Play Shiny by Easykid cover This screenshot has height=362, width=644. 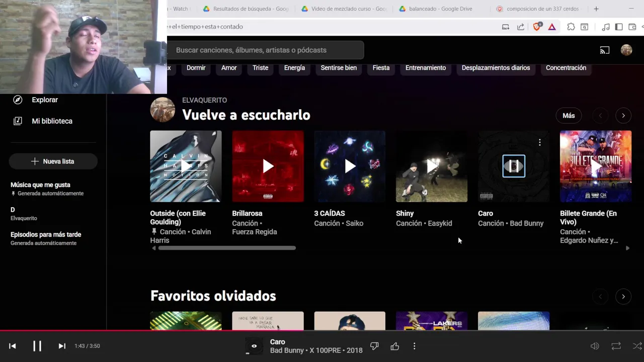[x=432, y=166]
